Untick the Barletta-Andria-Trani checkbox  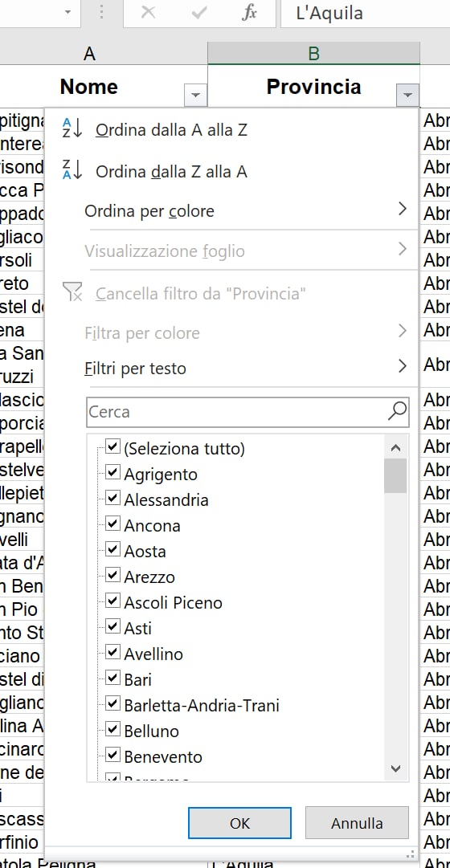[112, 703]
